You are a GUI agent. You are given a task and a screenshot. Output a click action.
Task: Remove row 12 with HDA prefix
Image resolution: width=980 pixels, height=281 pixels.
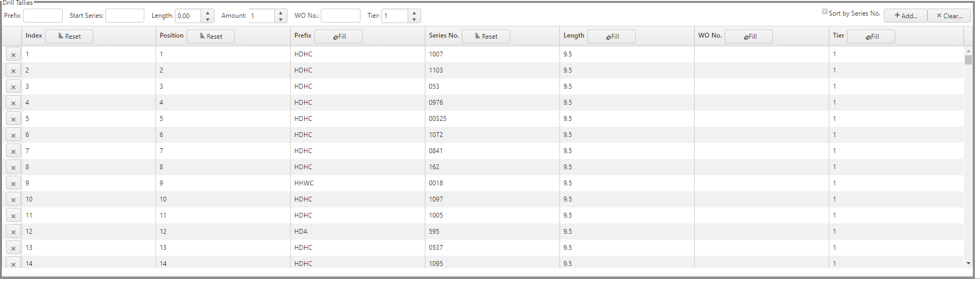[x=13, y=232]
